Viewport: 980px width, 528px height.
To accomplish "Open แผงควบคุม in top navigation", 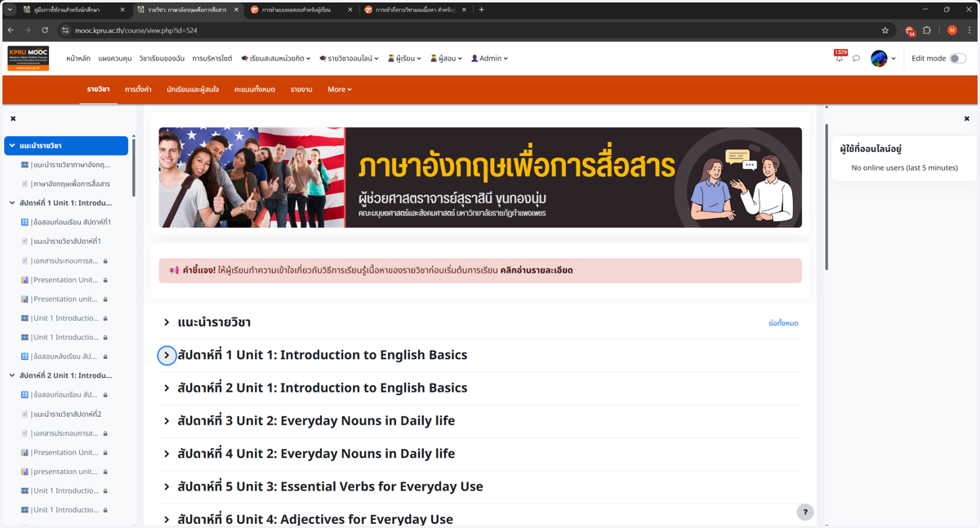I will point(115,59).
